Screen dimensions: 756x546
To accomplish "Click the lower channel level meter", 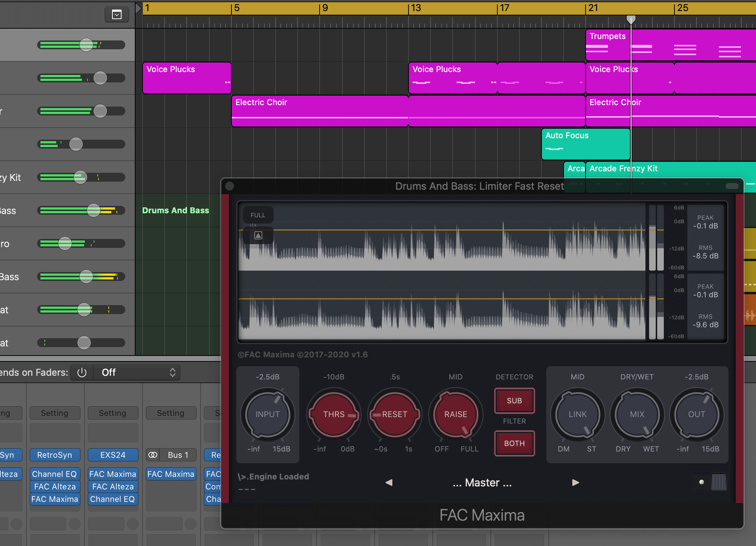I will [x=656, y=306].
